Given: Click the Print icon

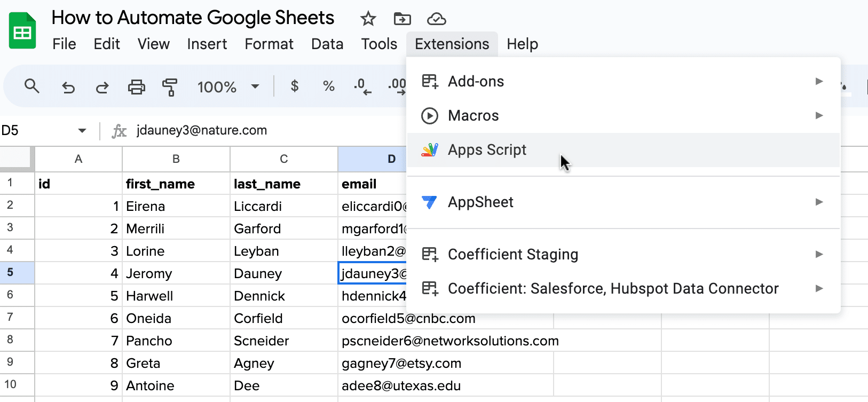Looking at the screenshot, I should [136, 86].
